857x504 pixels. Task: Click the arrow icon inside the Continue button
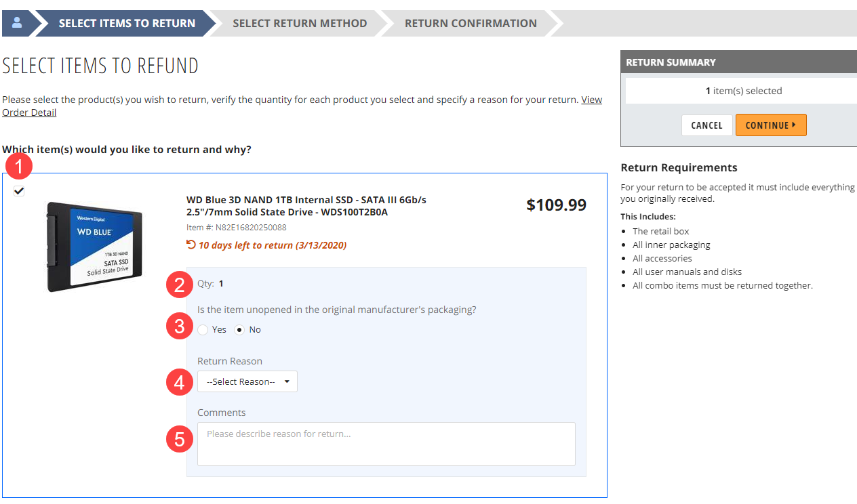[793, 125]
